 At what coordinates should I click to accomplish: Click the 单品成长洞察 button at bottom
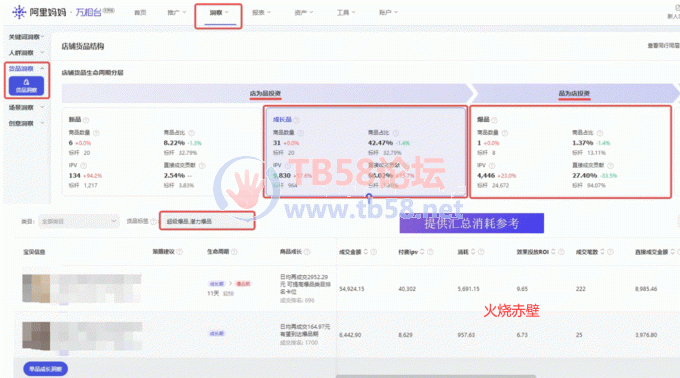click(x=45, y=369)
